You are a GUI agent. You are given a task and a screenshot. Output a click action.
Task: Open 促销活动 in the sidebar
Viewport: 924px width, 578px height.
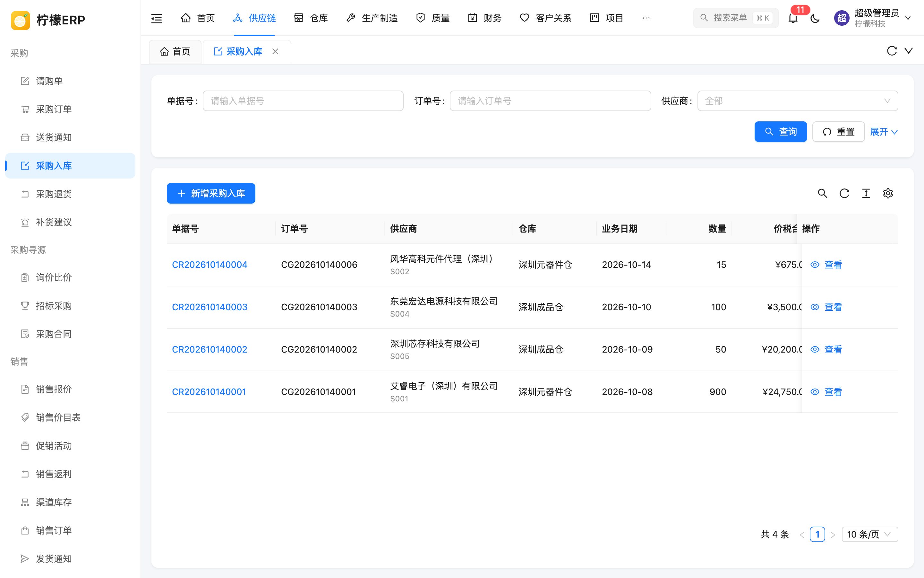(70, 445)
